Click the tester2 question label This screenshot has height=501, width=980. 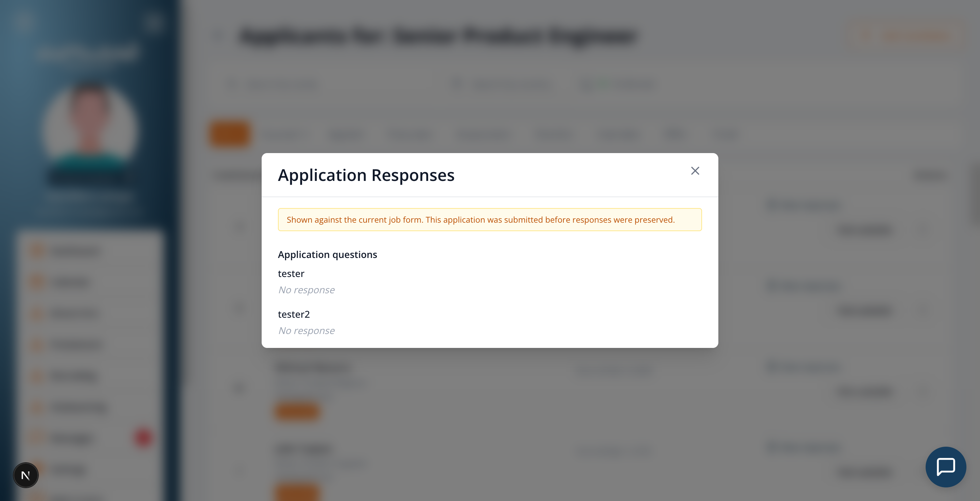point(294,314)
